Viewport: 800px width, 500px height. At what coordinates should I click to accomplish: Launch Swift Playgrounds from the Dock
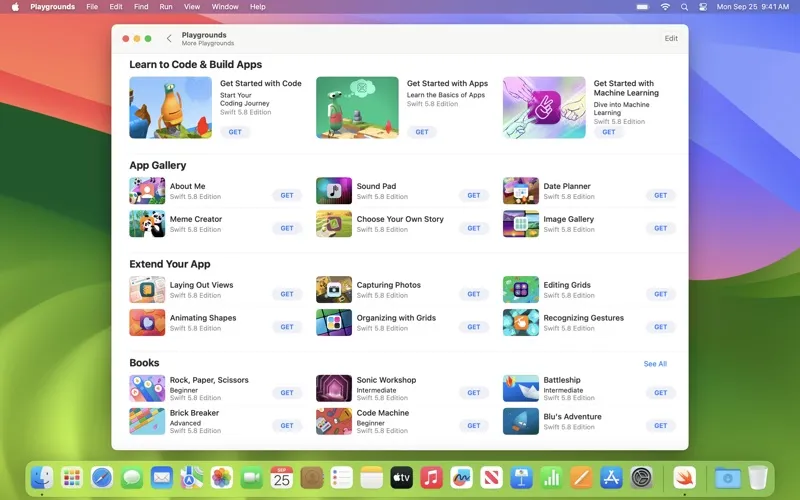pyautogui.click(x=684, y=478)
